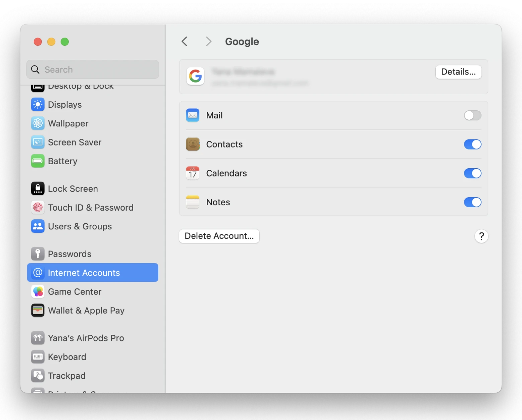Click the Google pane title

pyautogui.click(x=242, y=41)
